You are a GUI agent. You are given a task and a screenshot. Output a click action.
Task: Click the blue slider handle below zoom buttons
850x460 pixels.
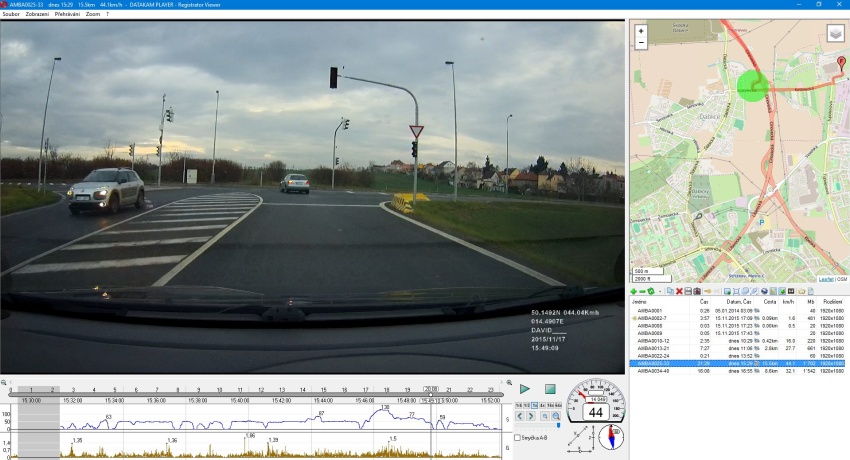click(558, 425)
